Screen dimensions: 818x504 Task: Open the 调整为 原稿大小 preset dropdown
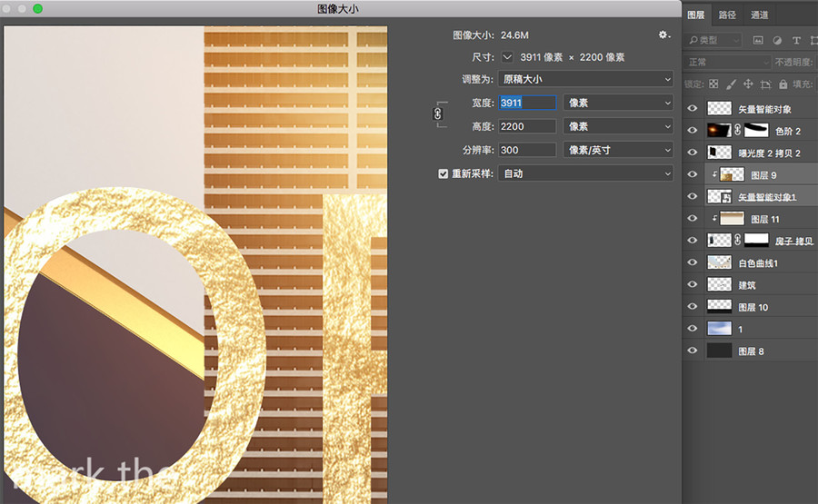tap(585, 79)
